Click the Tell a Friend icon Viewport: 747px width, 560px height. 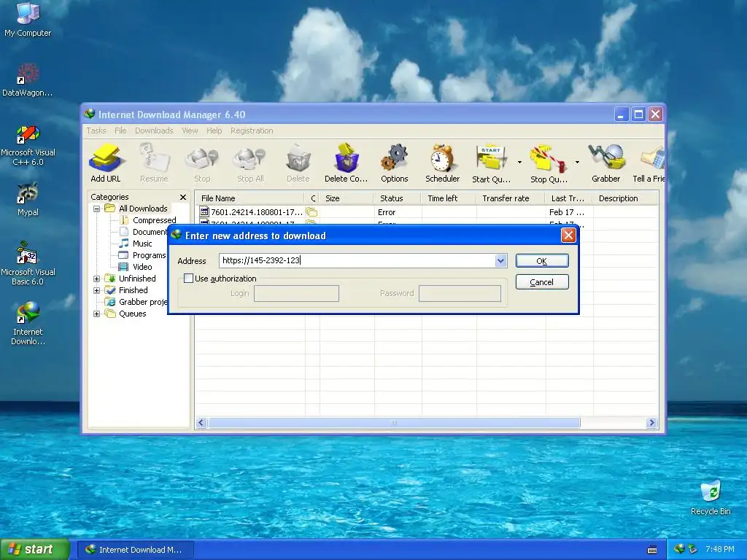653,158
